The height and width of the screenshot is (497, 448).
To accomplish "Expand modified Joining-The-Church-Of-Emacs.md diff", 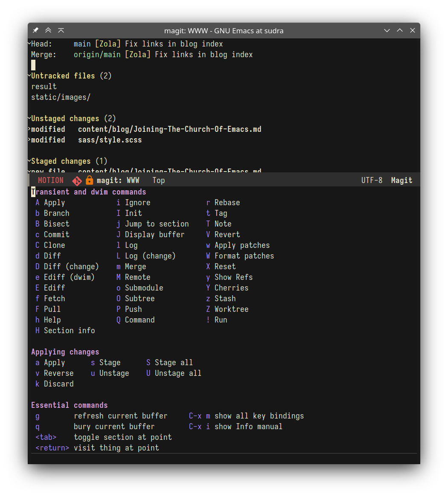I will click(29, 129).
